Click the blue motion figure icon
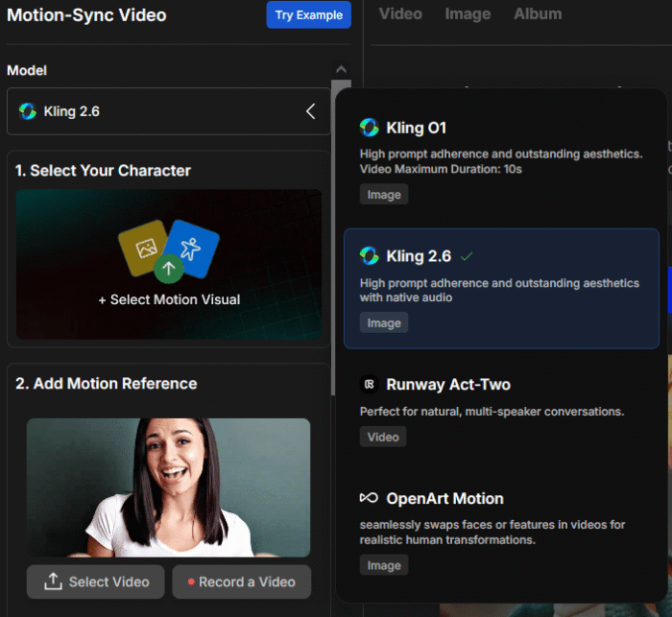The image size is (672, 617). pyautogui.click(x=191, y=249)
